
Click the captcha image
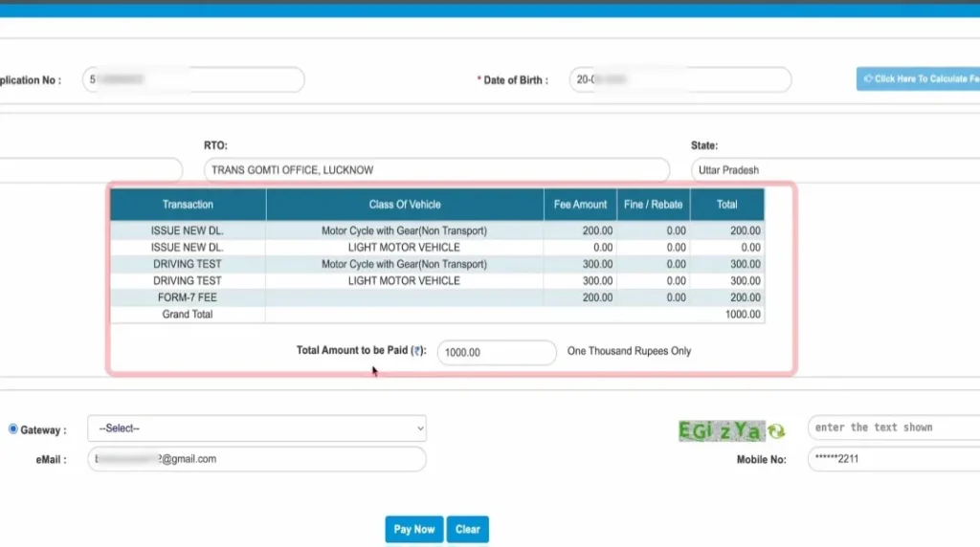pos(720,431)
